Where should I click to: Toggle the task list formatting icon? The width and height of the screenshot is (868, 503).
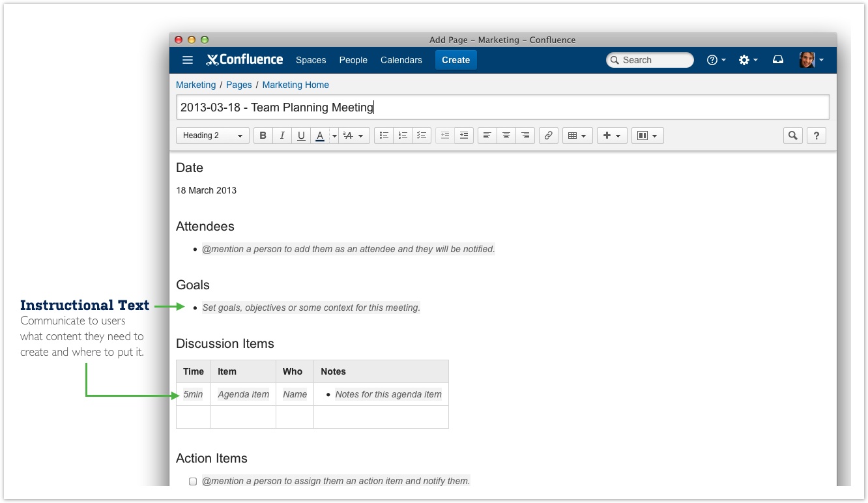point(421,135)
